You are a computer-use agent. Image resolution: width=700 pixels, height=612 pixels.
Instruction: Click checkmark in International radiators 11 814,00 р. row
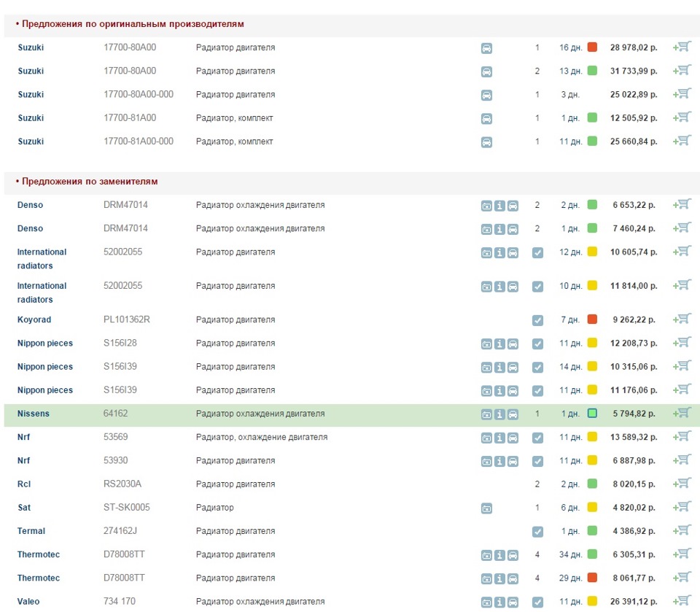(x=538, y=287)
